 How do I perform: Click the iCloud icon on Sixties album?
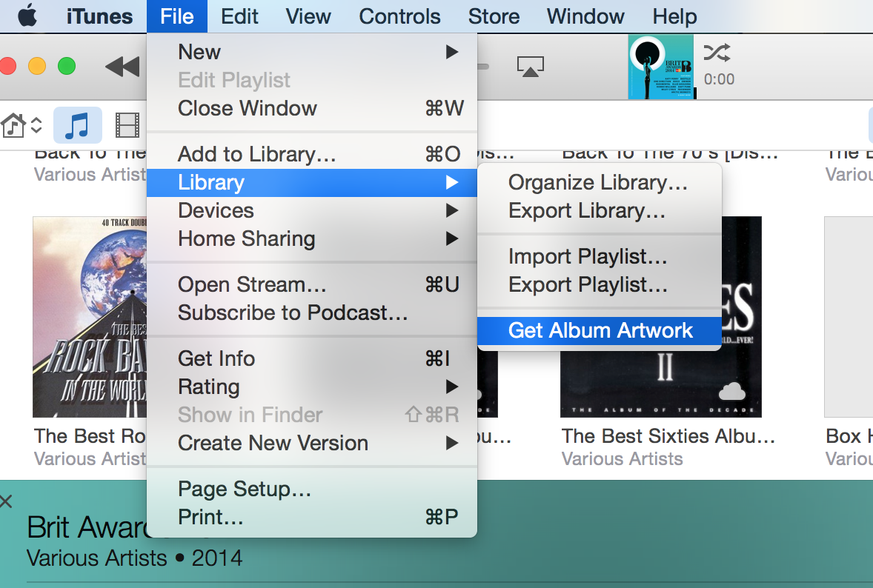click(731, 390)
